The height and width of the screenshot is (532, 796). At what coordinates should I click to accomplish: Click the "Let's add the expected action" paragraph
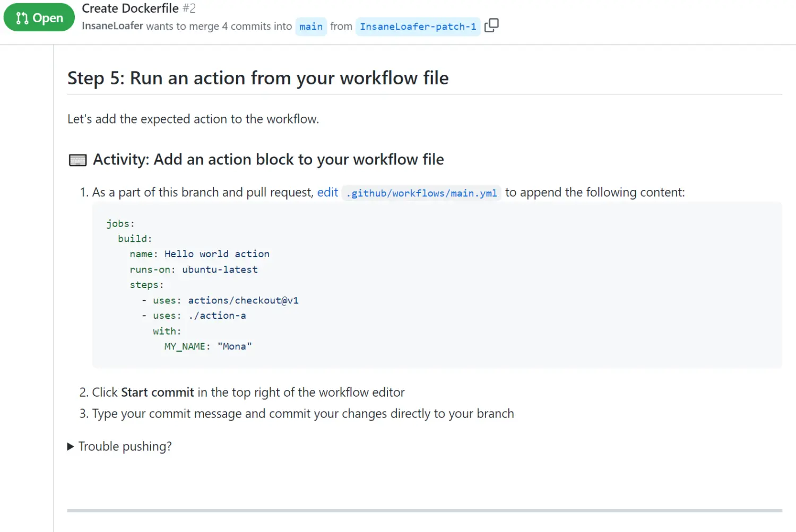[x=193, y=119]
